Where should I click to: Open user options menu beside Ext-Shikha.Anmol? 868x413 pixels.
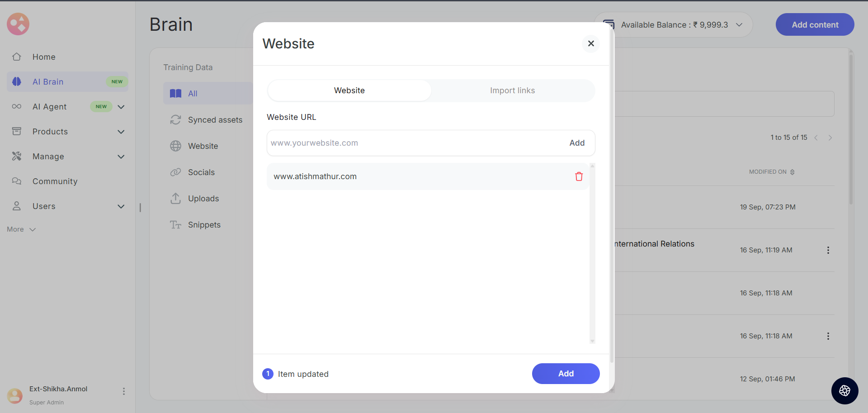(123, 391)
